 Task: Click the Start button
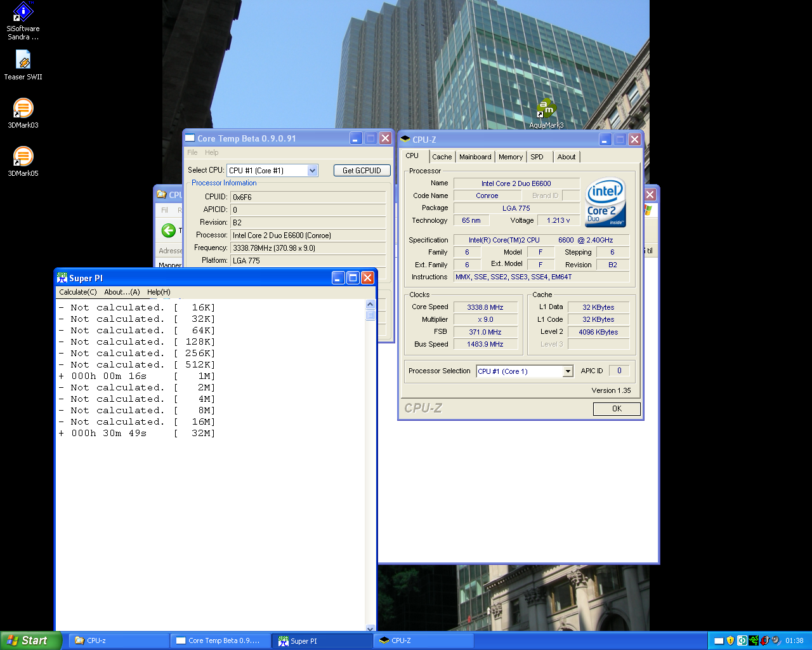pos(31,640)
